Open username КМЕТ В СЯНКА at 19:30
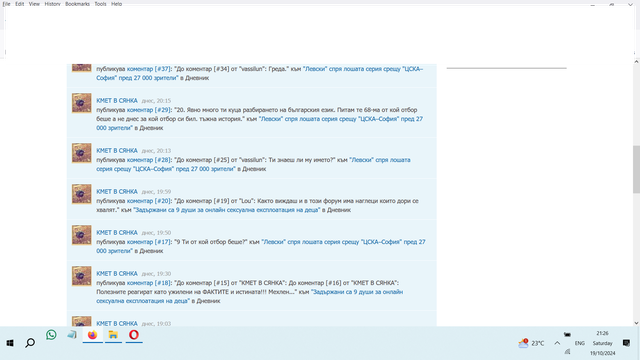 pyautogui.click(x=117, y=273)
